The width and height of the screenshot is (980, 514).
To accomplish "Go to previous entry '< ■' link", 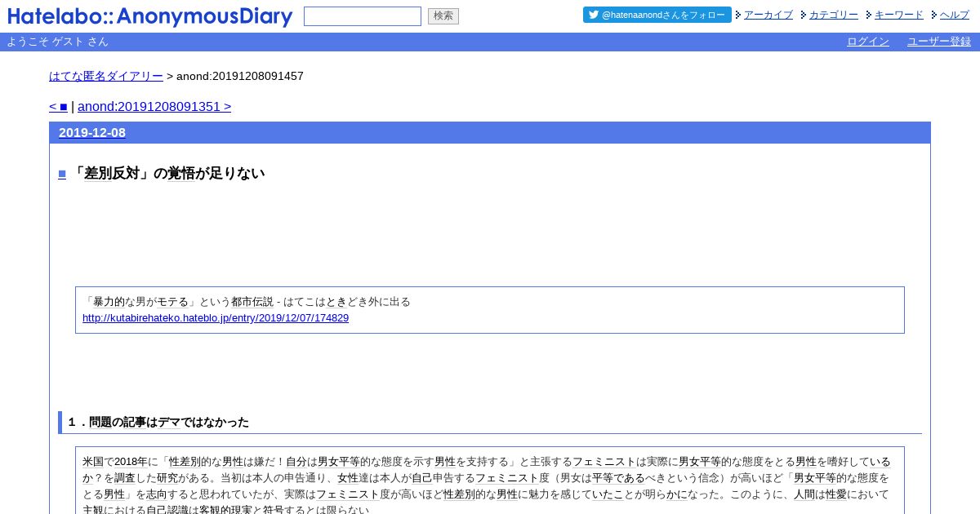I will [x=58, y=106].
